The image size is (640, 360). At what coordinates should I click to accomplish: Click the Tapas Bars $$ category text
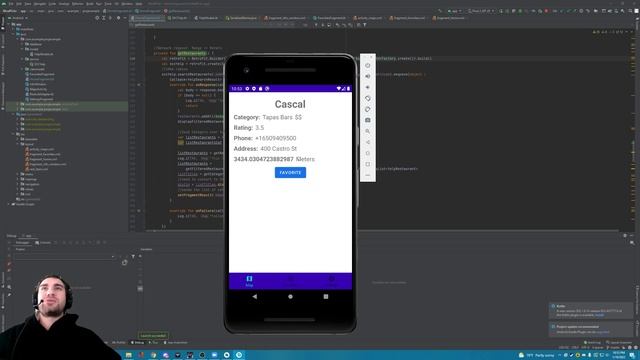tap(282, 117)
